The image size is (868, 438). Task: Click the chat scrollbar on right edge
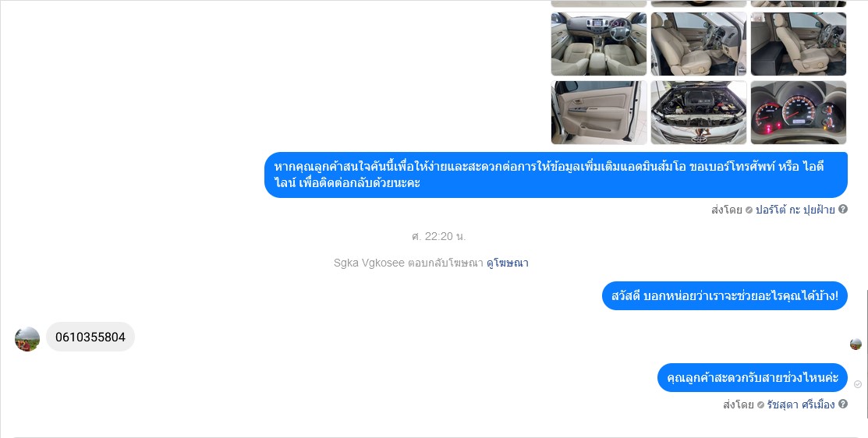coord(866,354)
